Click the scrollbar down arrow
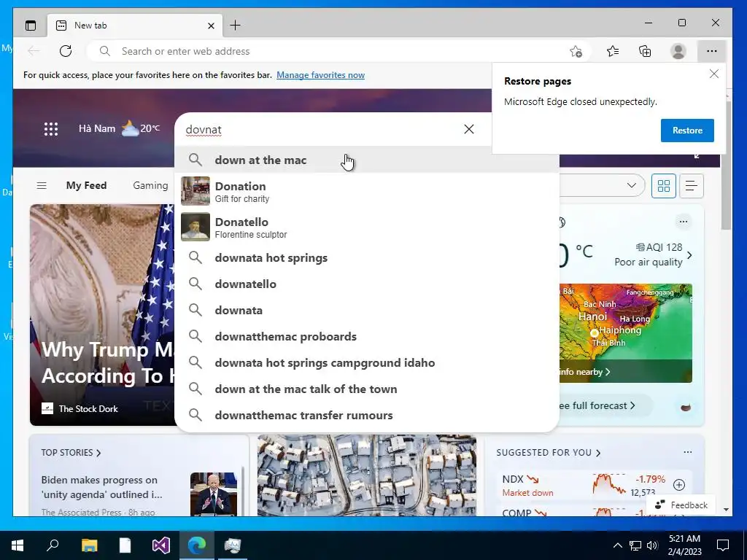747x560 pixels. tap(726, 510)
